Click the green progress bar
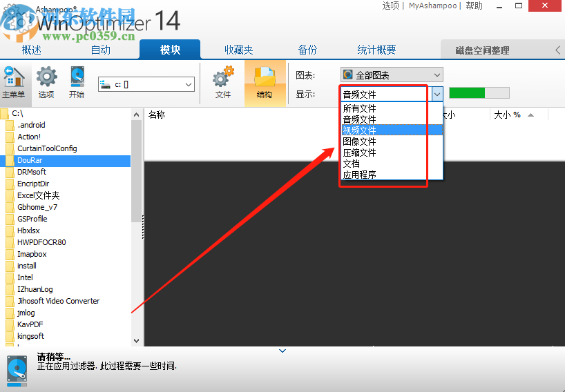The width and height of the screenshot is (565, 392). (x=479, y=93)
